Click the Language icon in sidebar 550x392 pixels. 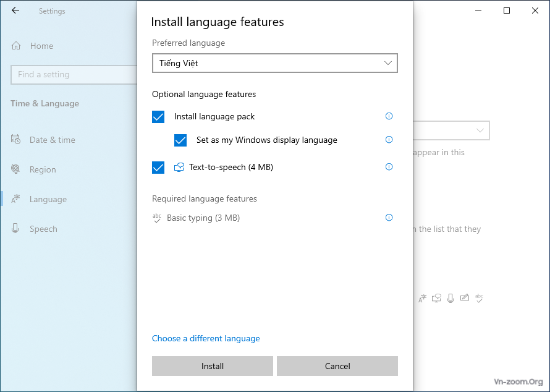pos(15,198)
